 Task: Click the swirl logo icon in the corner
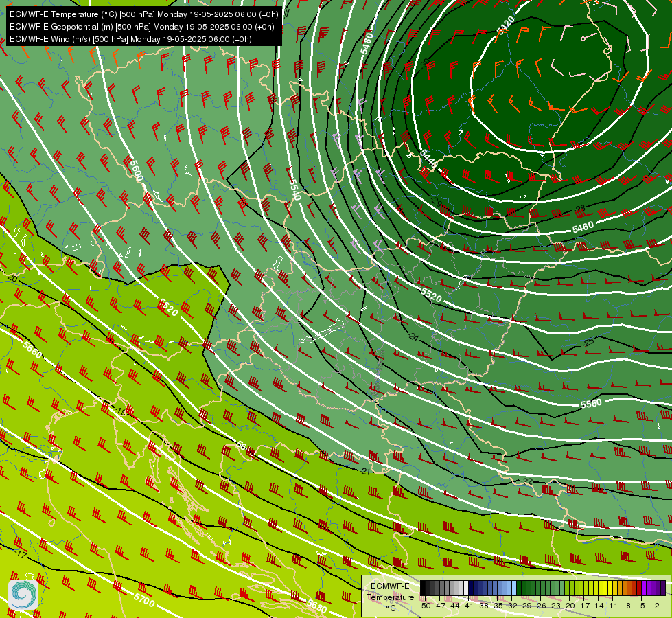click(x=23, y=595)
